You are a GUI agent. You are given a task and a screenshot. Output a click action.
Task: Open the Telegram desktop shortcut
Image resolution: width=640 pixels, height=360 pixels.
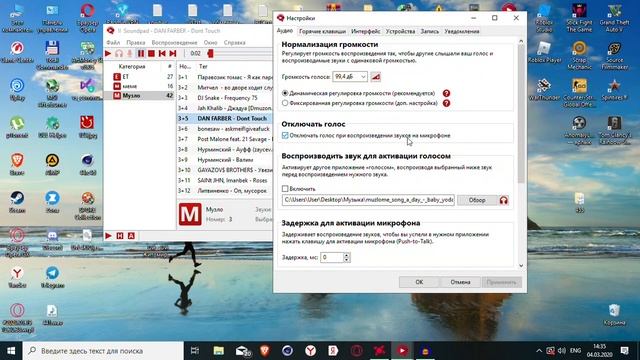click(x=52, y=278)
